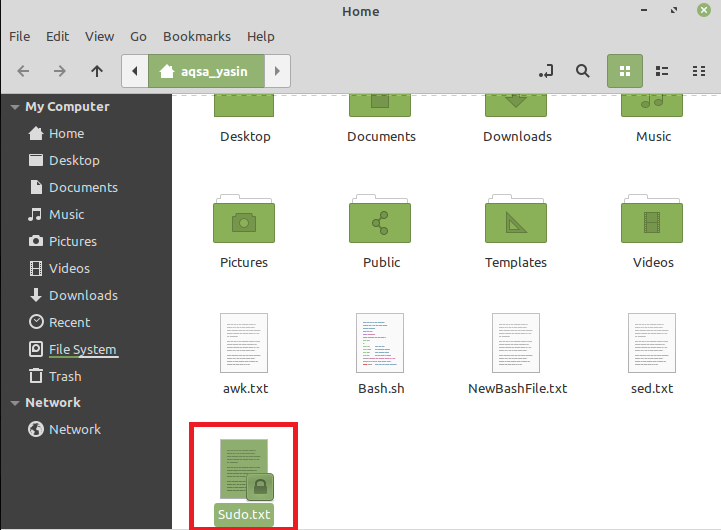Image resolution: width=721 pixels, height=530 pixels.
Task: Open the Edit menu
Action: point(57,36)
